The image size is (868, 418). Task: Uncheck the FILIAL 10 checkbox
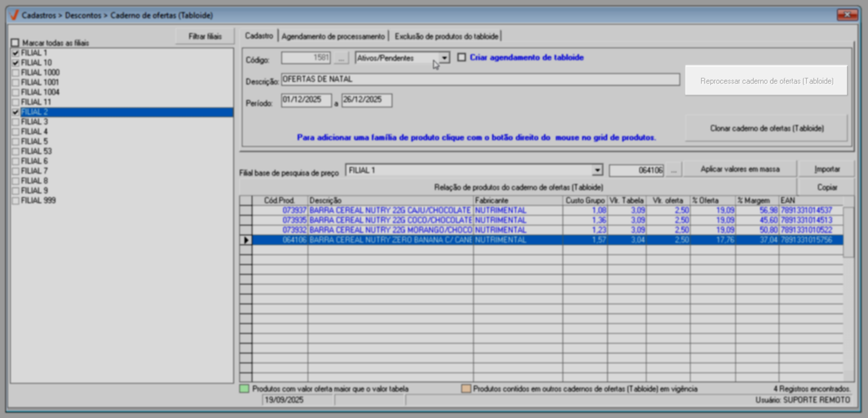tap(16, 63)
